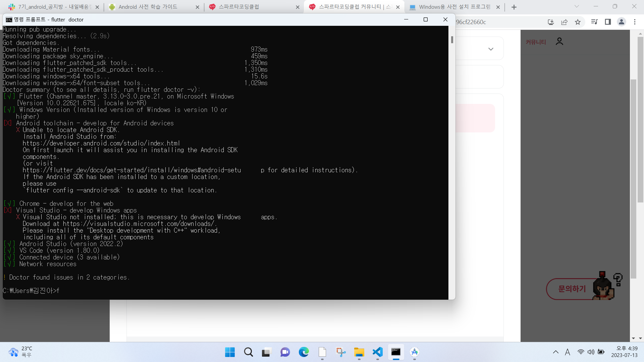Image resolution: width=644 pixels, height=362 pixels.
Task: Switch to Command Prompt on the taskbar
Action: coord(396,352)
